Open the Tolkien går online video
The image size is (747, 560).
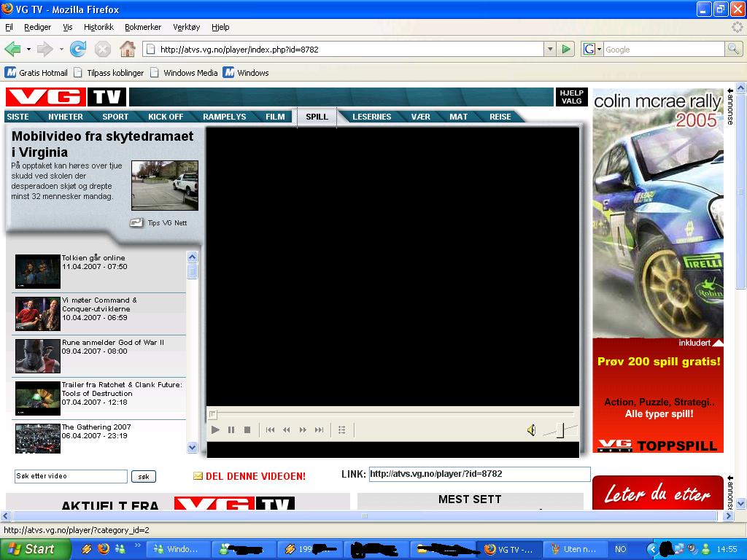(93, 257)
